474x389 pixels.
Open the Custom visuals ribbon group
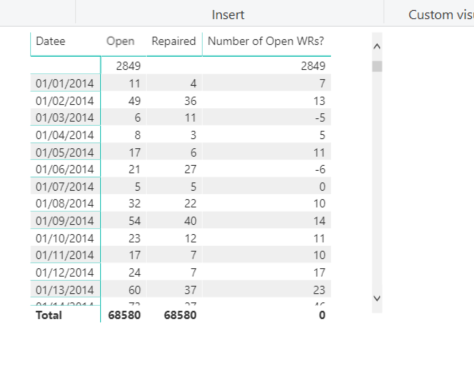(441, 15)
